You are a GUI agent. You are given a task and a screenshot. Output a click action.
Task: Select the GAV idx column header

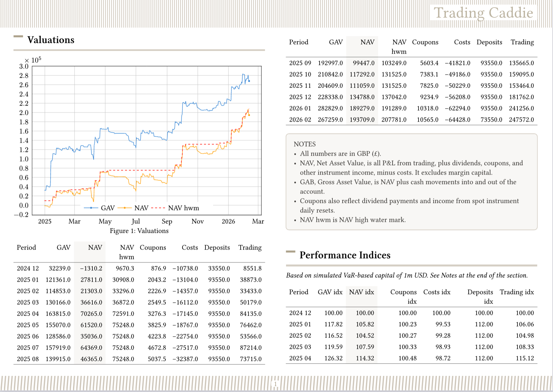(330, 292)
